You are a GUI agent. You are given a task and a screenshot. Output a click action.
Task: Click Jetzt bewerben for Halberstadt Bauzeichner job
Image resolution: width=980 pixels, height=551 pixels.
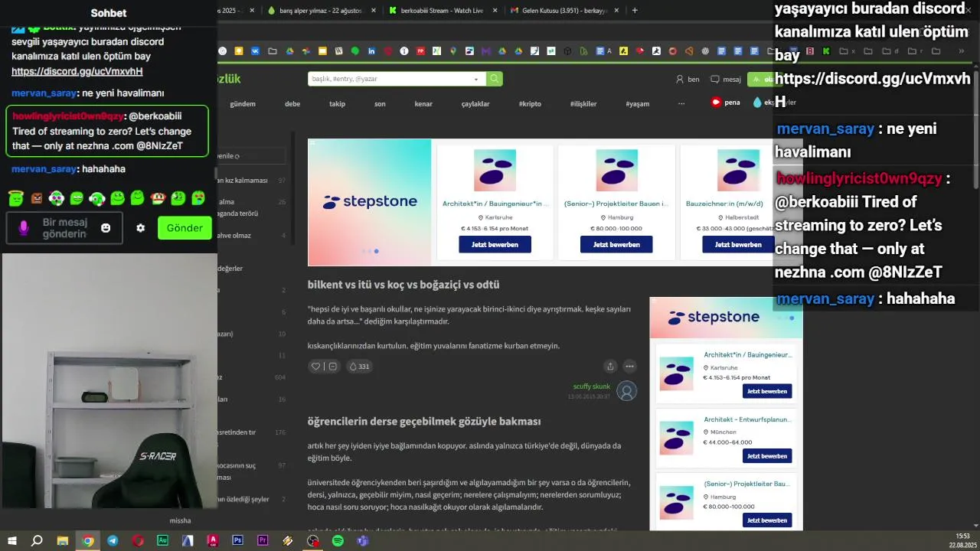click(738, 245)
